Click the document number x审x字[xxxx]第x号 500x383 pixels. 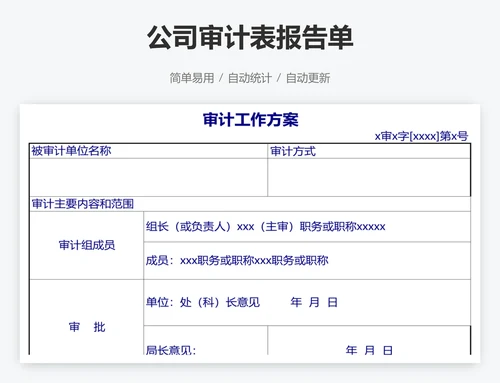point(421,136)
